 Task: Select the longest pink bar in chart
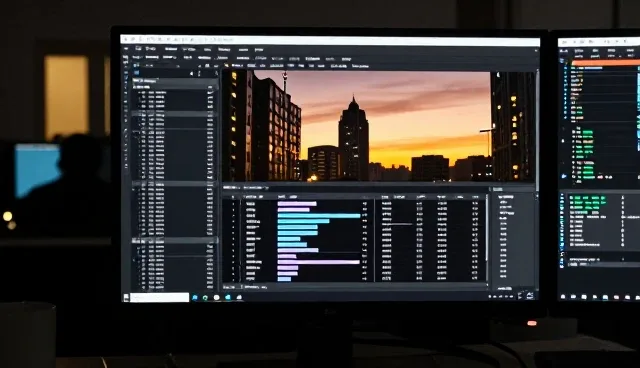click(319, 262)
